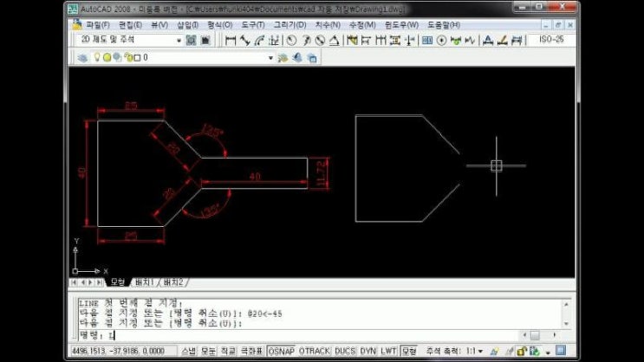Click the command window scroll-down arrow

pyautogui.click(x=566, y=323)
